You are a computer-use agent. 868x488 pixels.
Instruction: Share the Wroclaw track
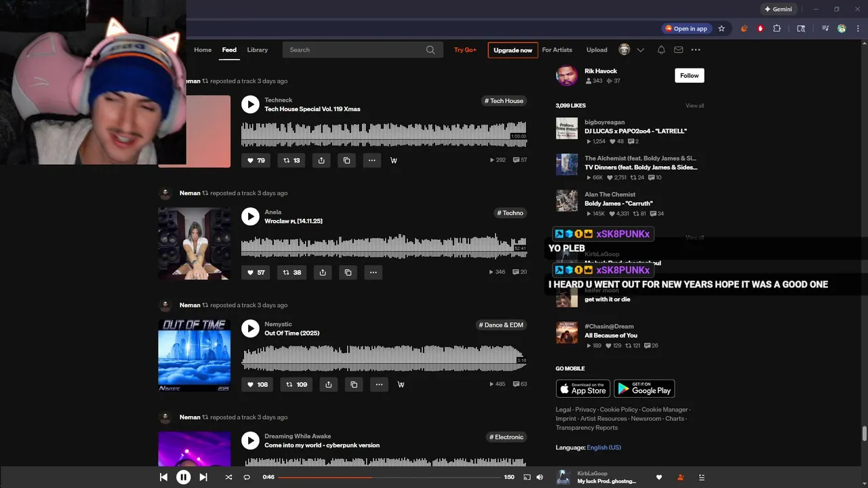(323, 272)
